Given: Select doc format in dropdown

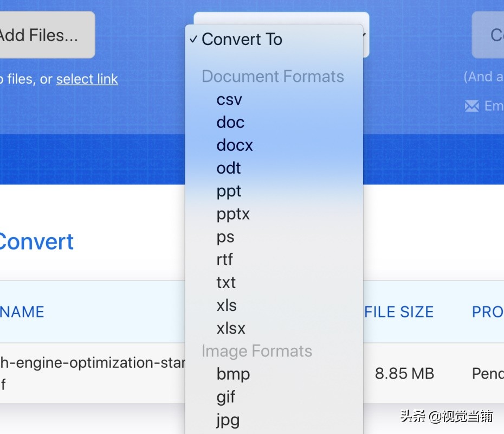Looking at the screenshot, I should coord(230,123).
